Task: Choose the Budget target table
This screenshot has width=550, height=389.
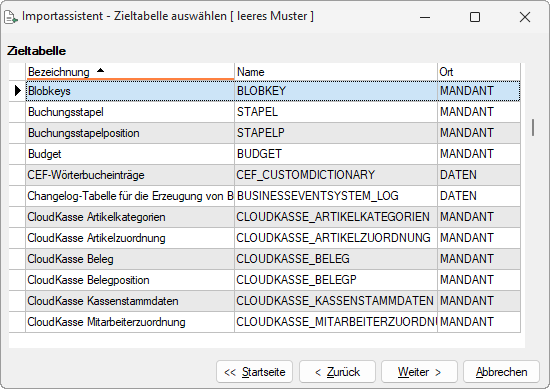Action: [273, 154]
